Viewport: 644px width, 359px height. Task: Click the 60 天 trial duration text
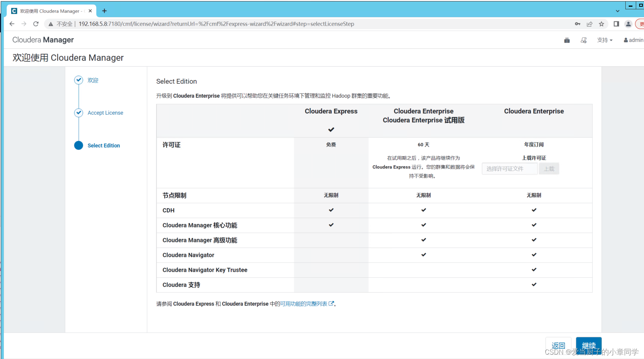424,144
